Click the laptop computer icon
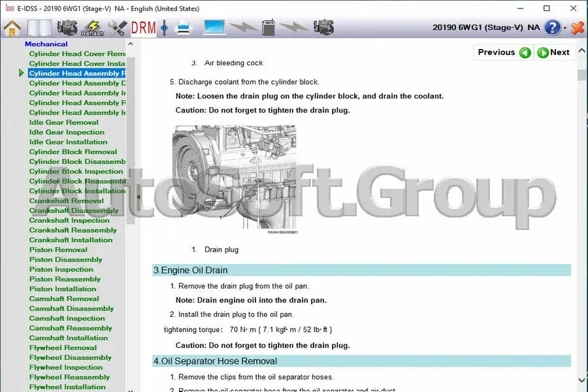 pos(214,28)
